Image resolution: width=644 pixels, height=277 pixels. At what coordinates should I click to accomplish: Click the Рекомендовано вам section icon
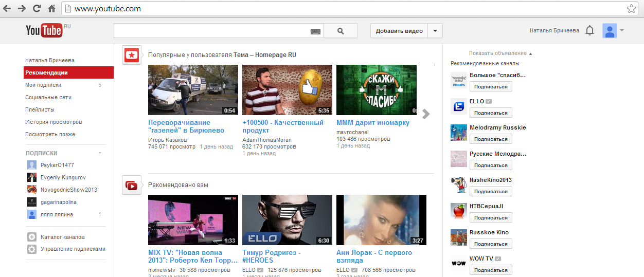pos(132,185)
